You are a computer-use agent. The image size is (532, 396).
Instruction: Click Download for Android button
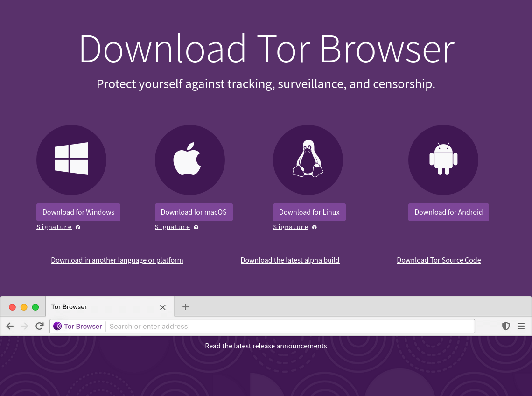coord(448,212)
